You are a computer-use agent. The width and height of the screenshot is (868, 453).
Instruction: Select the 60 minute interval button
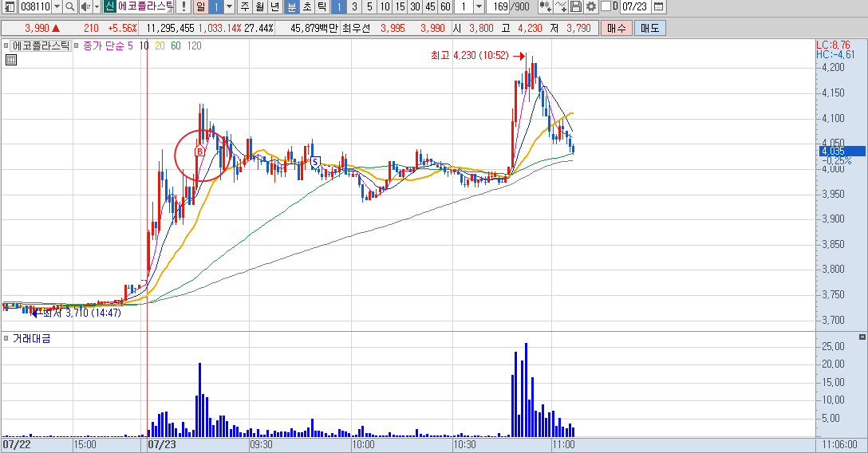(x=446, y=6)
